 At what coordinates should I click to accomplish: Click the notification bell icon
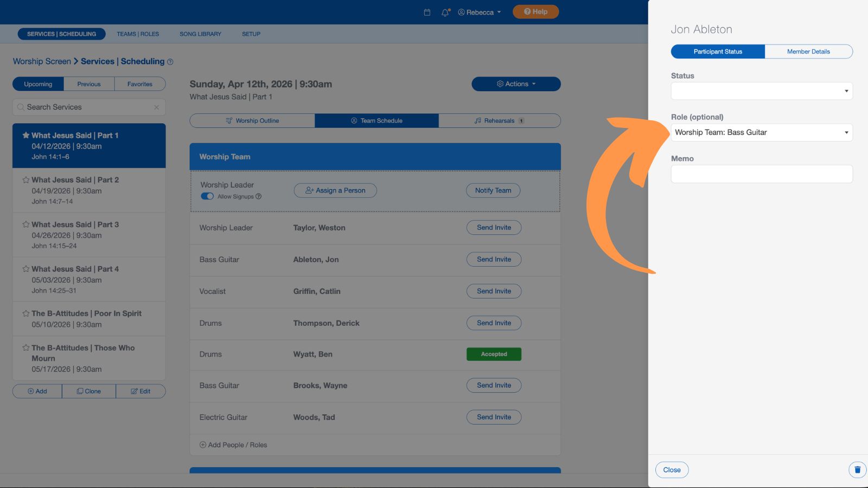(x=444, y=12)
